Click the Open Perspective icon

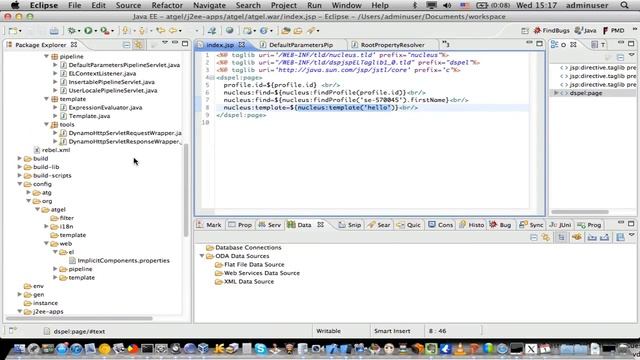tap(525, 31)
